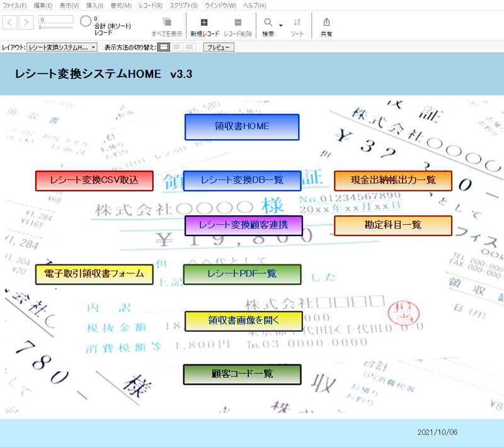The width and height of the screenshot is (504, 447).
Task: Open 現金出納帳出力一覧
Action: coord(393,180)
